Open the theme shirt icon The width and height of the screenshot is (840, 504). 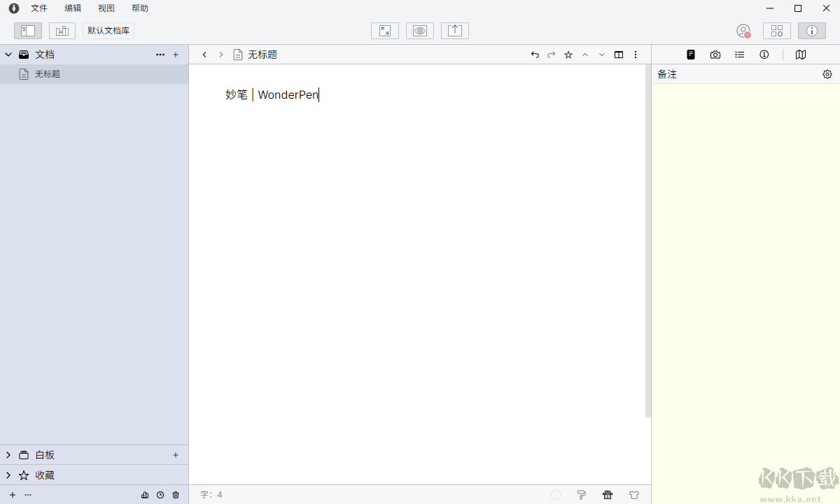[x=634, y=495]
